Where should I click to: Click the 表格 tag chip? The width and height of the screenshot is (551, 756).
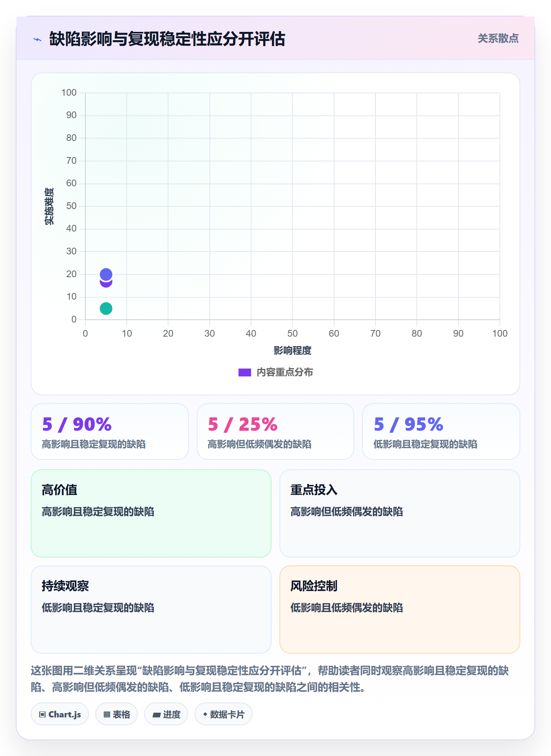[116, 714]
